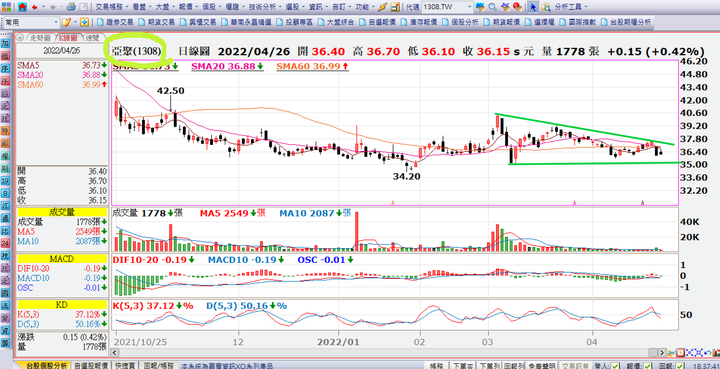Open the 交易帳務 menu

tap(109, 7)
